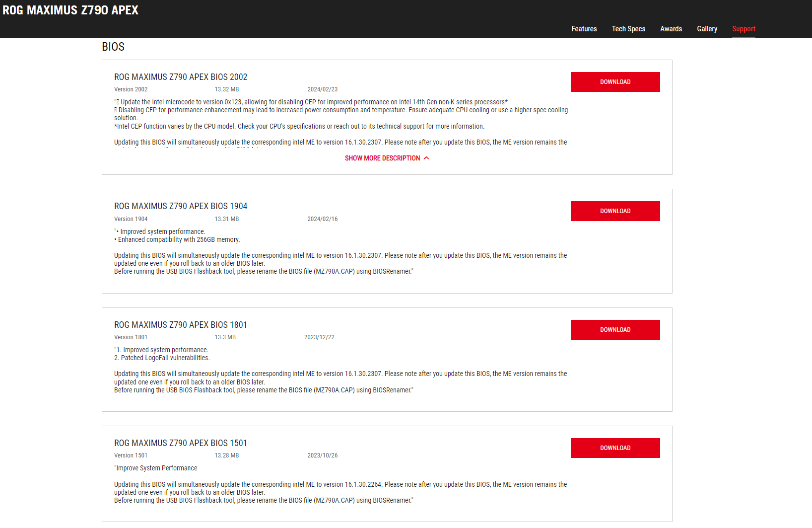Download BIOS version 1801
Image resolution: width=812 pixels, height=528 pixels.
(615, 330)
